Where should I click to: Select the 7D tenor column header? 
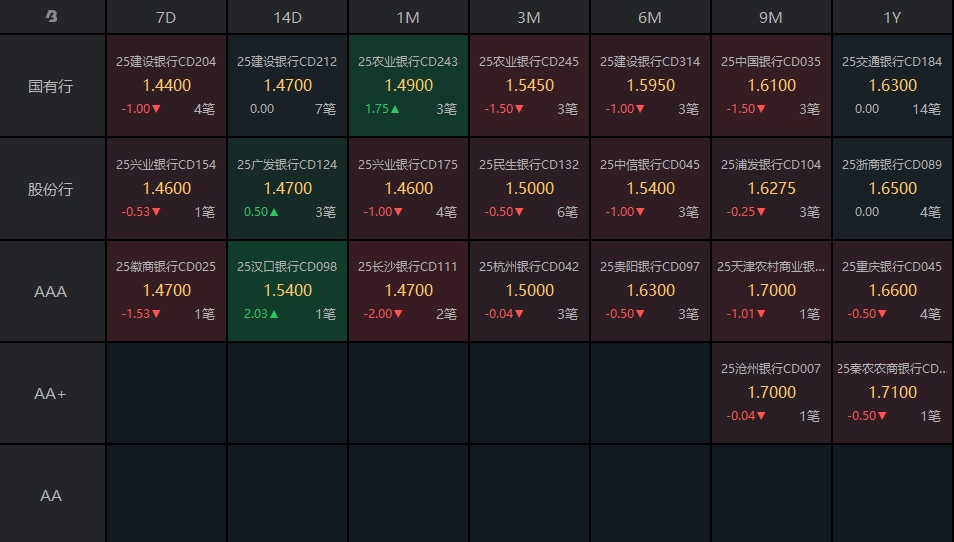click(x=166, y=17)
